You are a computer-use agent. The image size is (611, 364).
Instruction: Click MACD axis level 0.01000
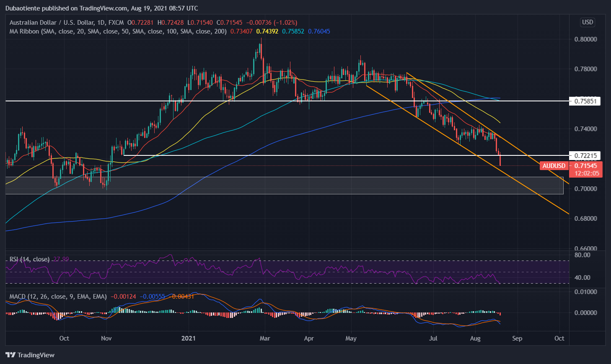[585, 292]
